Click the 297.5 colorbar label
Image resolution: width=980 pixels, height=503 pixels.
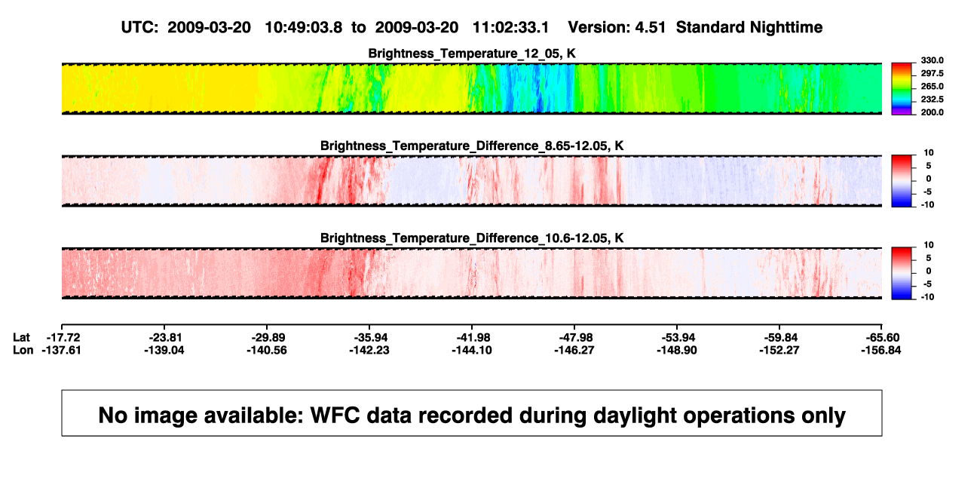tap(932, 73)
